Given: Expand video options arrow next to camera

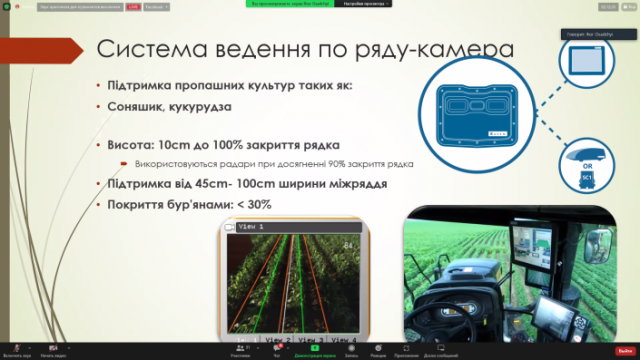Looking at the screenshot, I should [69, 348].
